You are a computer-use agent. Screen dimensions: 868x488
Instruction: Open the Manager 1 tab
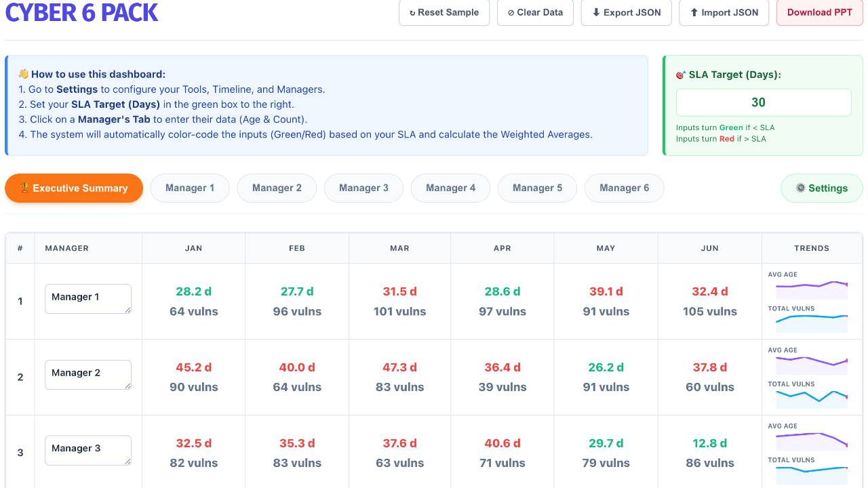[x=190, y=188]
